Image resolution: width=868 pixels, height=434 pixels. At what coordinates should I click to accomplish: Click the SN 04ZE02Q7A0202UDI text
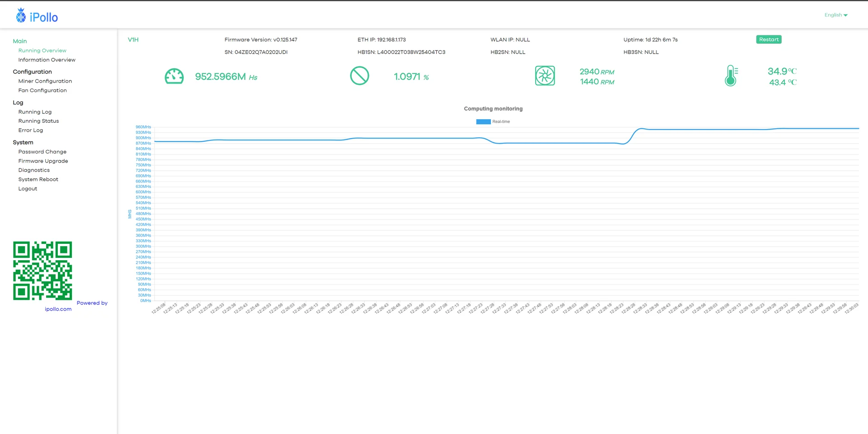pyautogui.click(x=256, y=52)
